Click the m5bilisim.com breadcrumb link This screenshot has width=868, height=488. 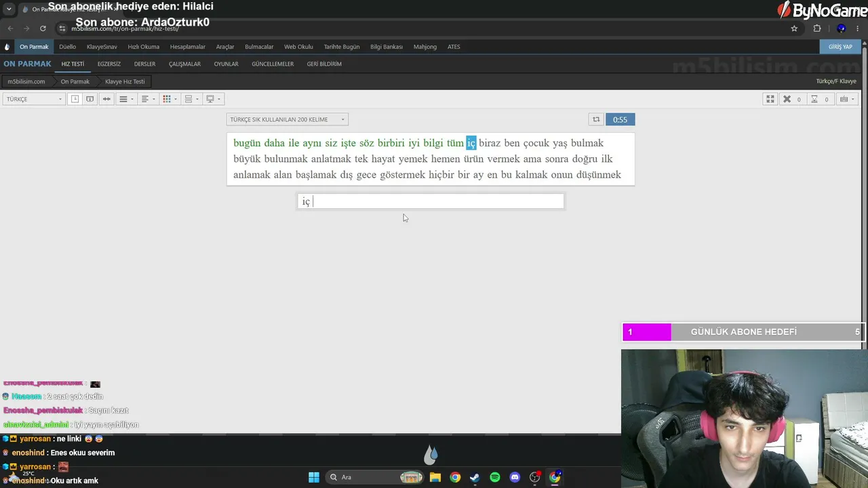[26, 81]
